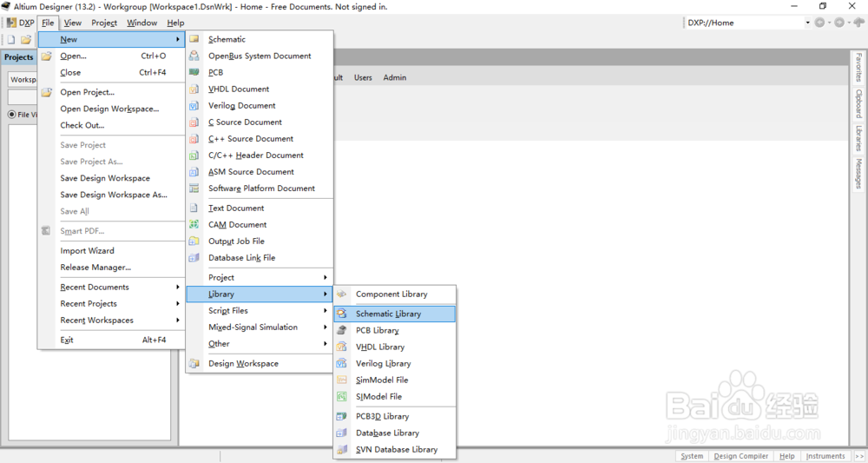
Task: Open the View menu
Action: pos(73,23)
